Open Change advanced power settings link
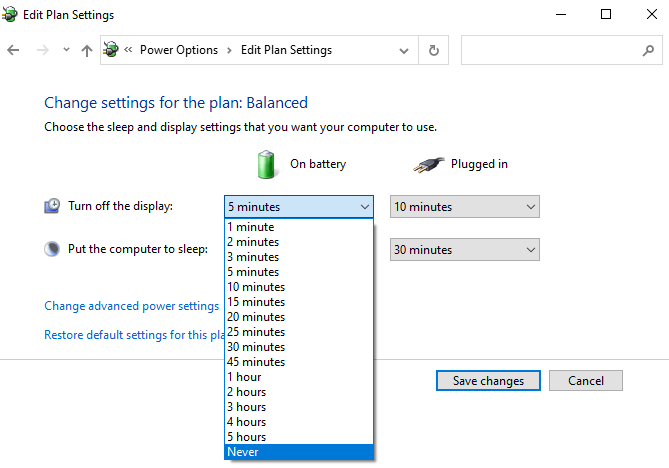 click(x=131, y=306)
